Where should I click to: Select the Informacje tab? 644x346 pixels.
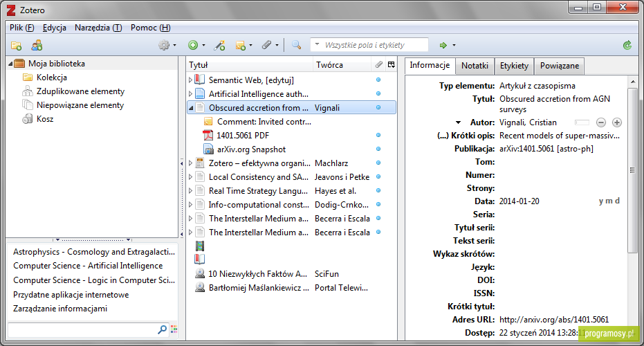point(430,65)
